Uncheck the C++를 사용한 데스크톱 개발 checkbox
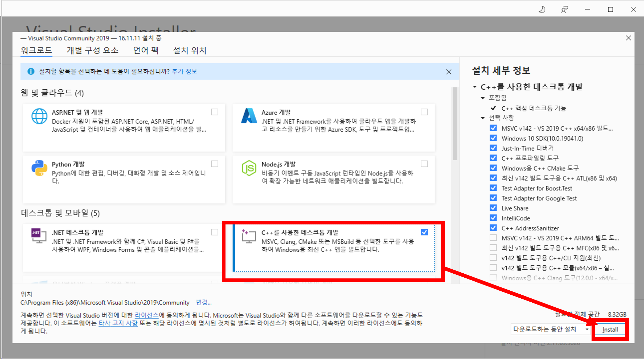The height and width of the screenshot is (359, 644). coord(424,232)
